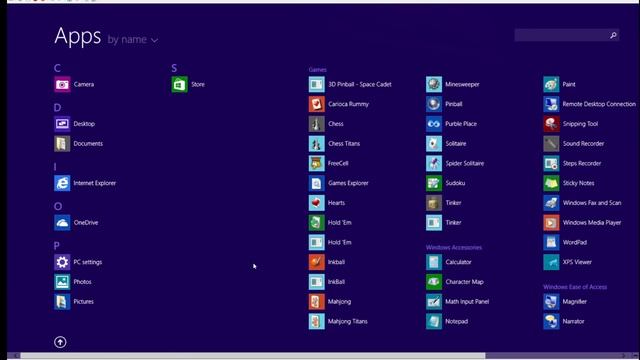640x360 pixels.
Task: Select the 'WordPad' label
Action: [575, 242]
